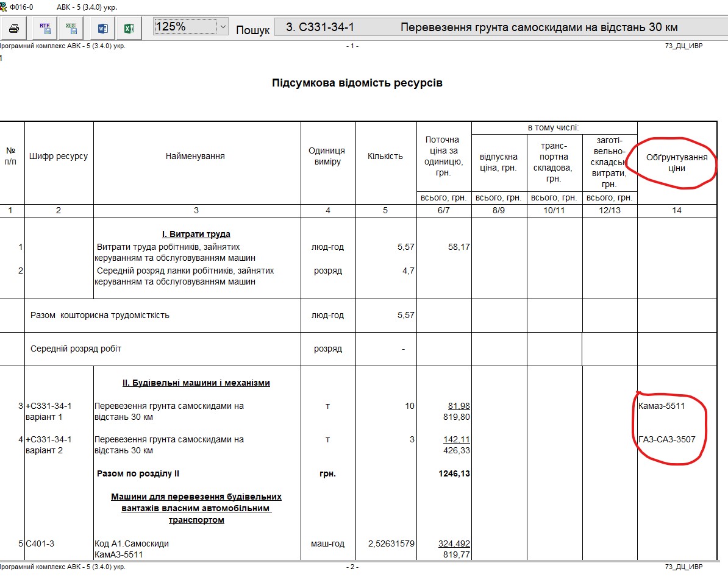The height and width of the screenshot is (577, 728).
Task: Click code +С331-34-1 варіант 2
Action: click(49, 445)
